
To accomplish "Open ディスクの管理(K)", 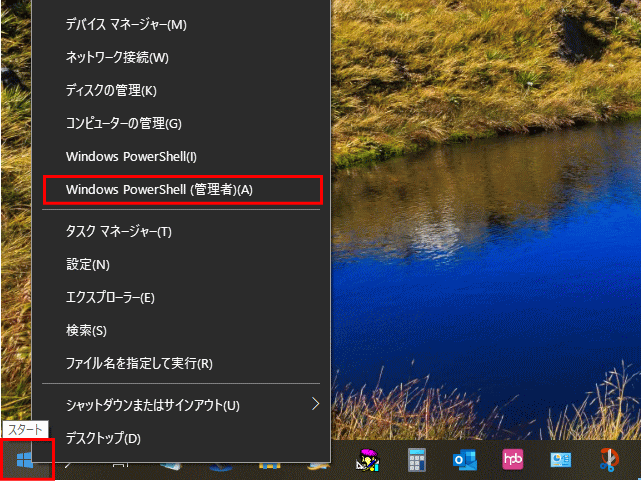I will pos(181,90).
